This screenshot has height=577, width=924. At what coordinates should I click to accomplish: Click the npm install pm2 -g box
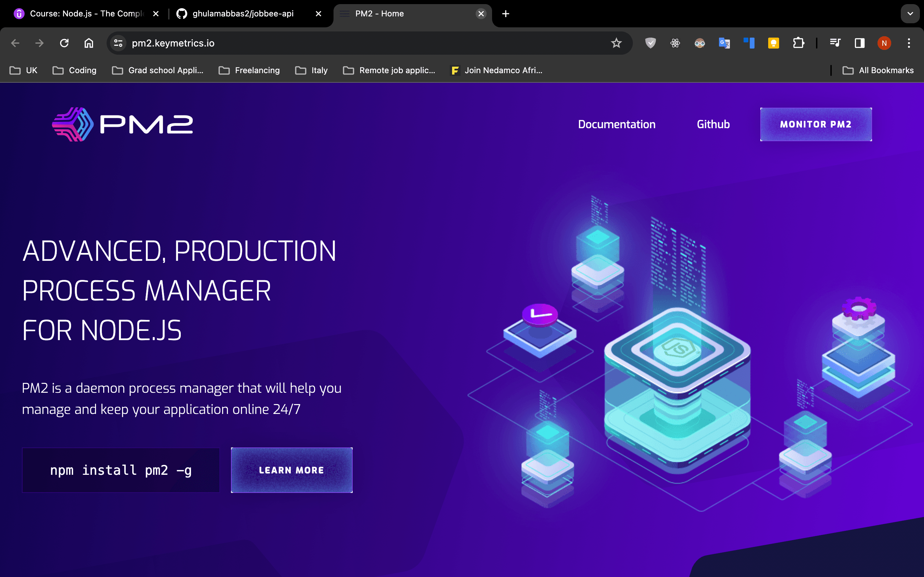121,470
